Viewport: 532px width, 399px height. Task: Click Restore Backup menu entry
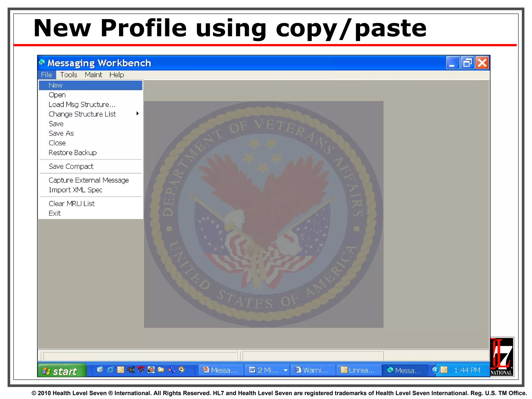[90, 152]
